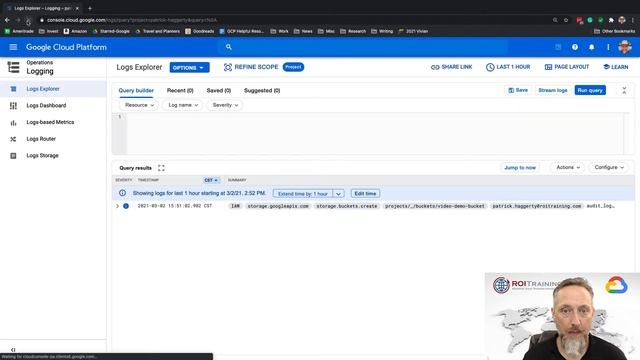Viewport: 640px width, 360px height.
Task: Open the Severity filter dropdown
Action: (x=225, y=105)
